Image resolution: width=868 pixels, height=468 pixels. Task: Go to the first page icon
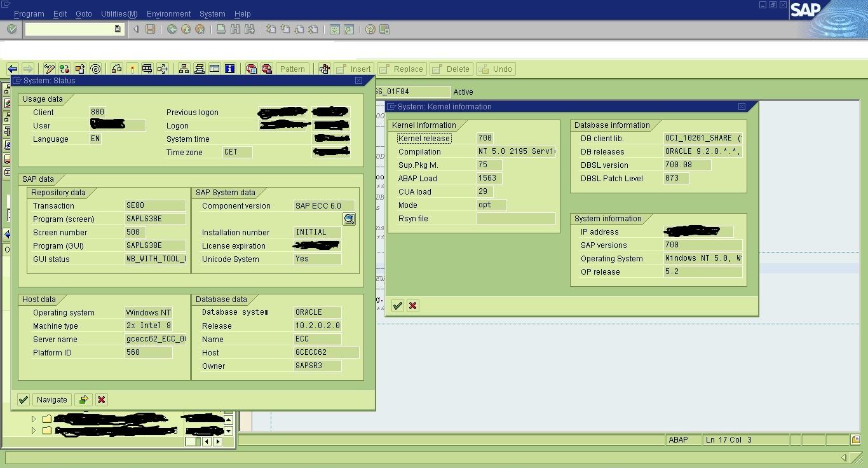[271, 29]
